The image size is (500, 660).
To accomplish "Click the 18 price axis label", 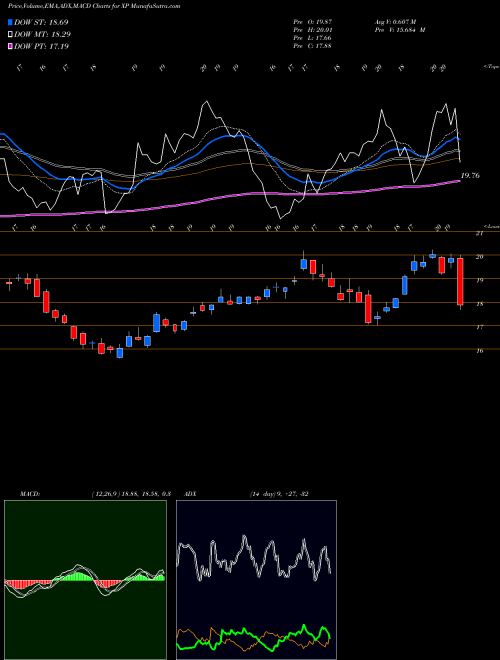I will tap(479, 304).
